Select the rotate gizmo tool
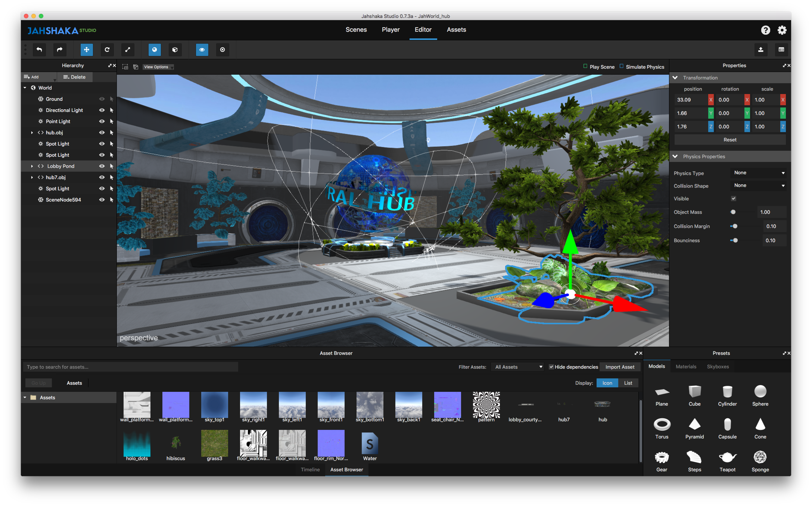 pos(107,49)
